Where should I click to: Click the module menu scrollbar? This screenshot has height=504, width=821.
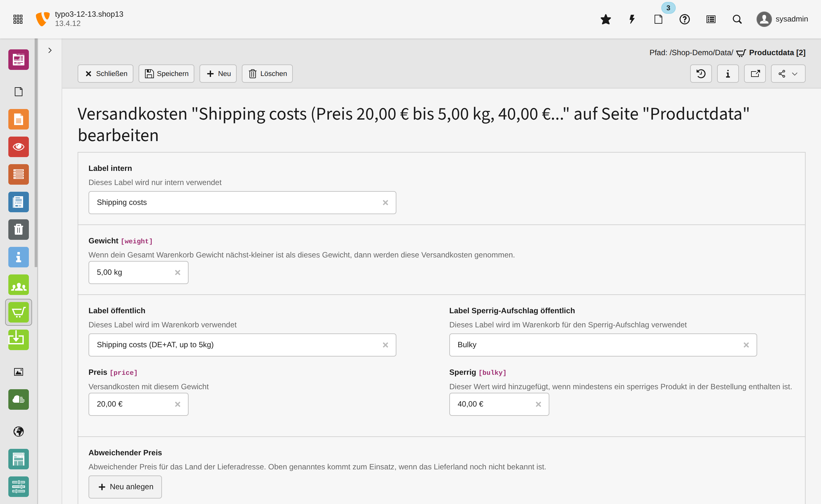point(36,153)
